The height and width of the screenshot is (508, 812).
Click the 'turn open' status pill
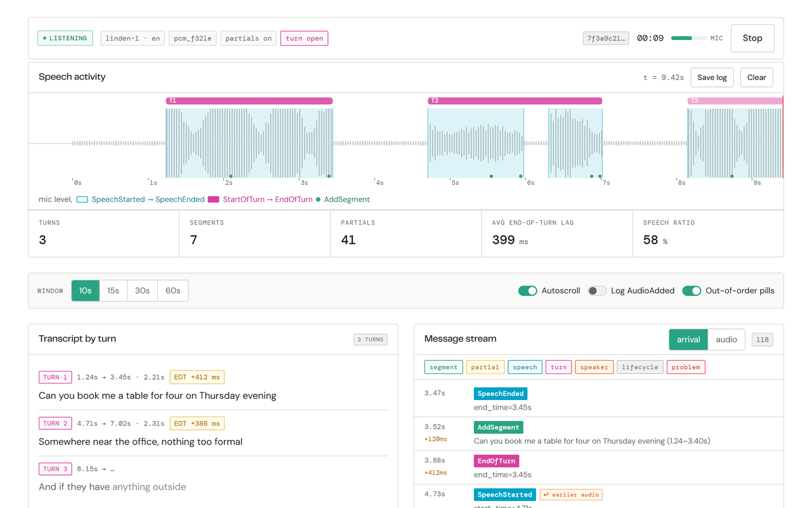(x=304, y=38)
